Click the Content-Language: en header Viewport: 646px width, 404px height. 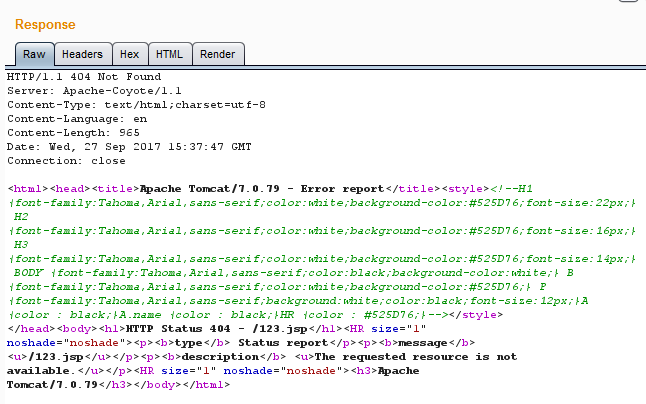pyautogui.click(x=76, y=118)
